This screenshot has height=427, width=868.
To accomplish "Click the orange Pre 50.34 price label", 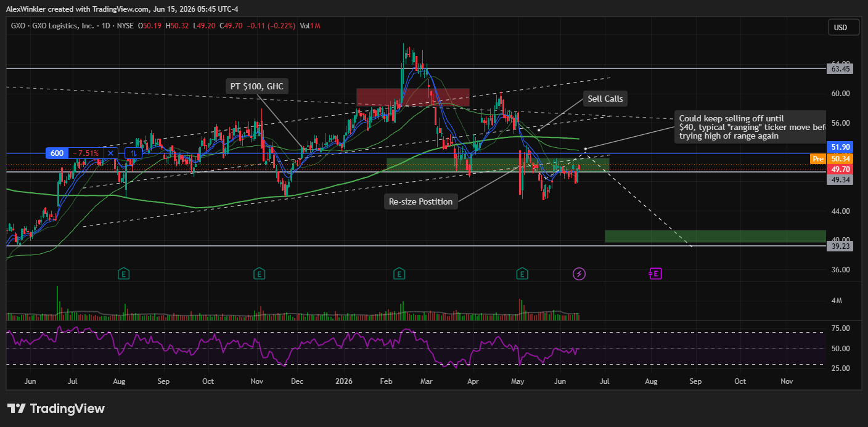I will click(x=834, y=159).
